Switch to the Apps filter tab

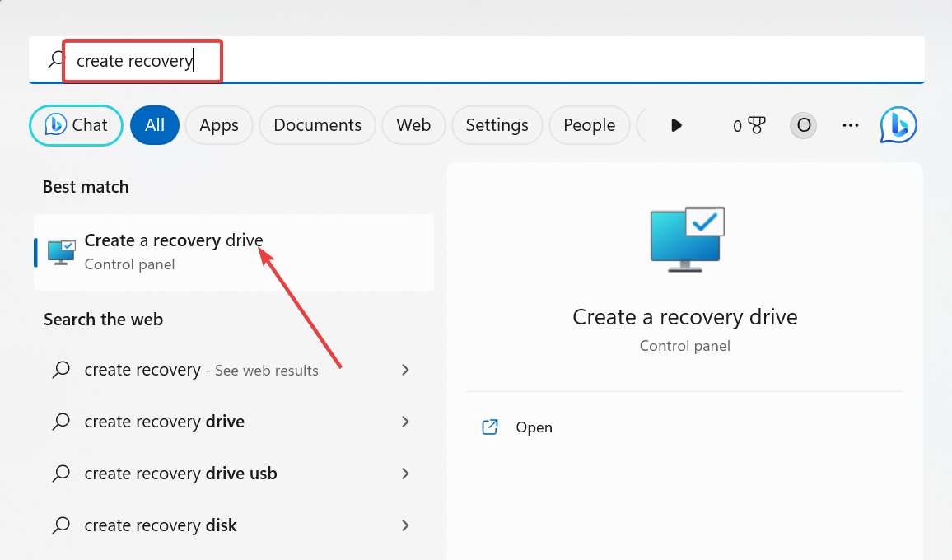point(218,125)
